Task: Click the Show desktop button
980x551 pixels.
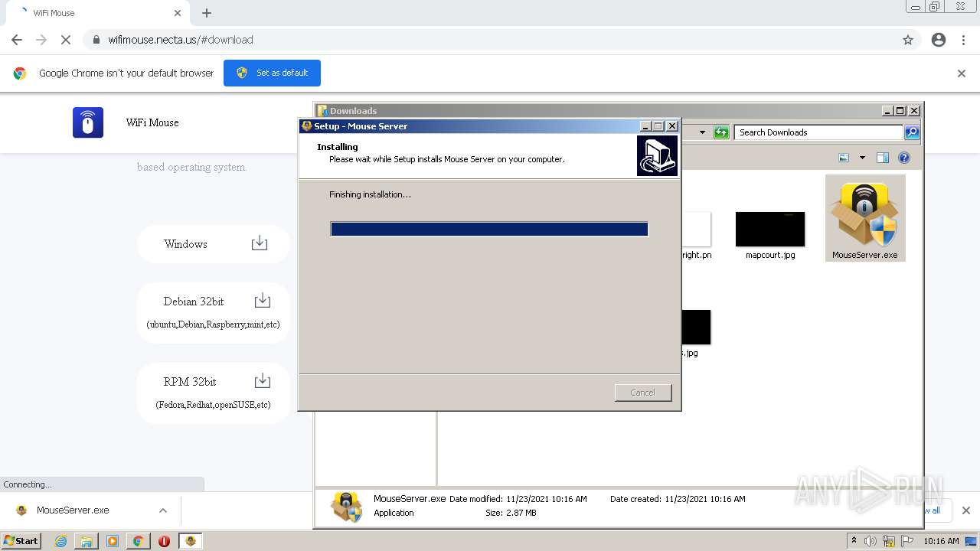Action: 972,541
